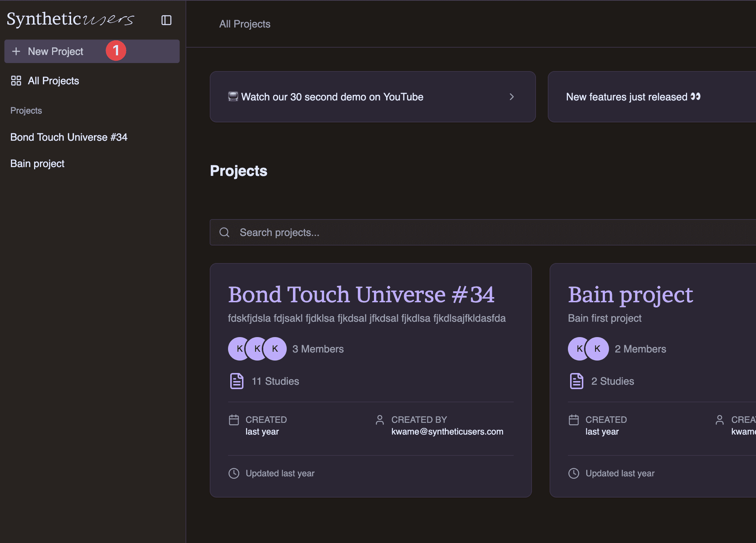Click the calendar icon in Bond Touch card
The image size is (756, 543).
(x=234, y=420)
